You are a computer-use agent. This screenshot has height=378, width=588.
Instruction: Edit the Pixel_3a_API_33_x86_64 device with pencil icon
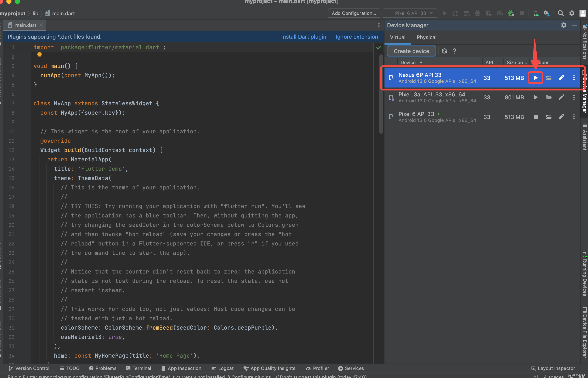561,97
